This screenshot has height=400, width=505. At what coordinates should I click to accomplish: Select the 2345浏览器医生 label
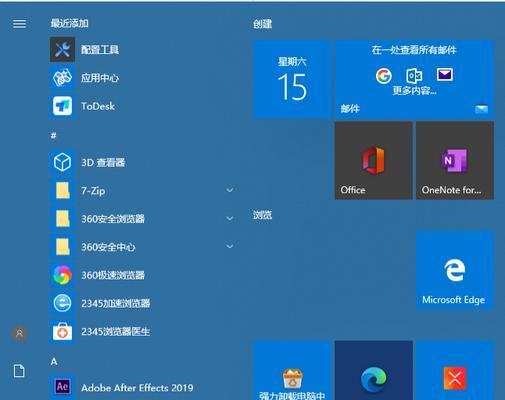[x=115, y=331]
